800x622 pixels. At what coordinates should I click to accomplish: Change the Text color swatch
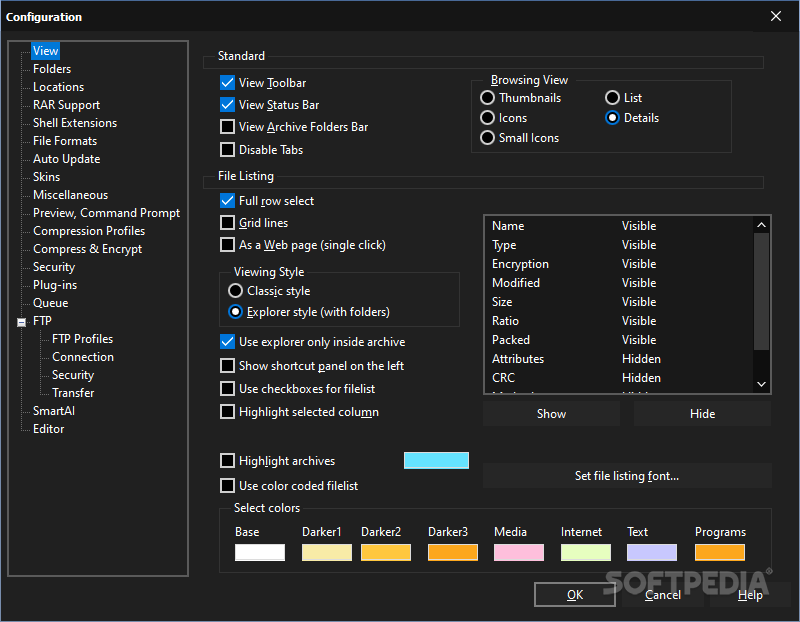point(652,552)
